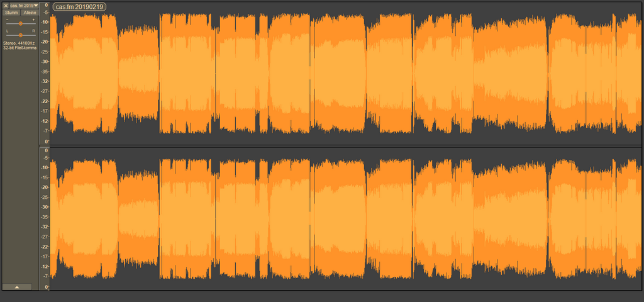Open the cas.fm 2019 track dropdown menu
Screen dimensions: 644x302
coord(24,6)
